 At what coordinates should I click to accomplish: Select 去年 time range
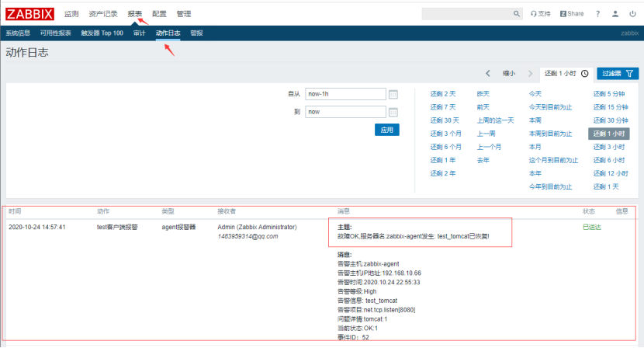pos(483,160)
